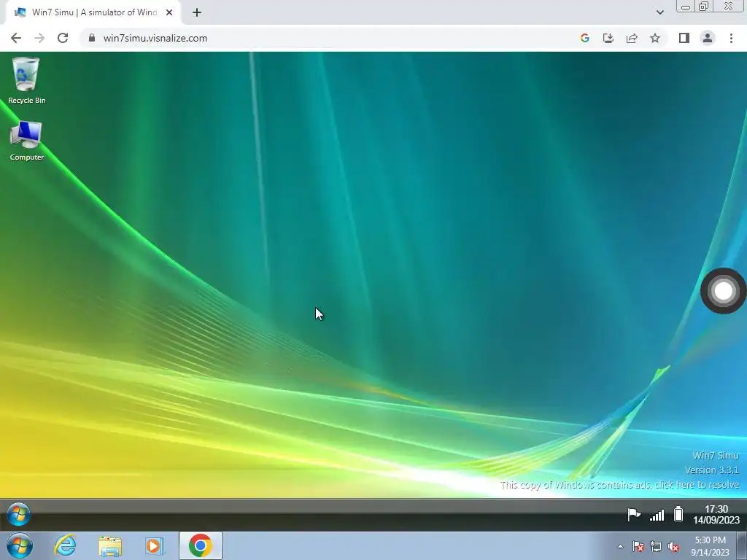Screen dimensions: 747x560
Task: Switch to Chrome in host taskbar
Action: pyautogui.click(x=200, y=545)
